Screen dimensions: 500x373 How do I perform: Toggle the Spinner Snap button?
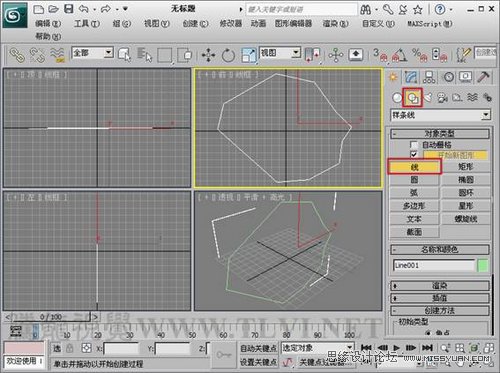pyautogui.click(x=439, y=55)
